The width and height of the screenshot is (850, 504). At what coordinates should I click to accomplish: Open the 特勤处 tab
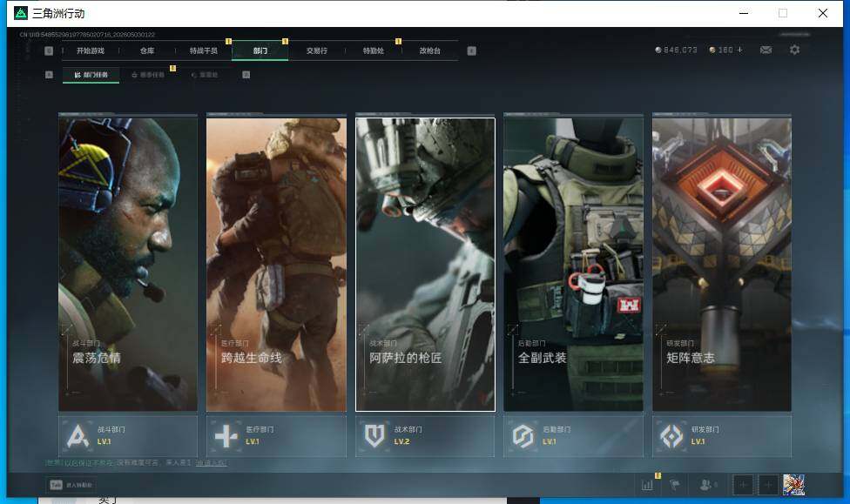[373, 50]
